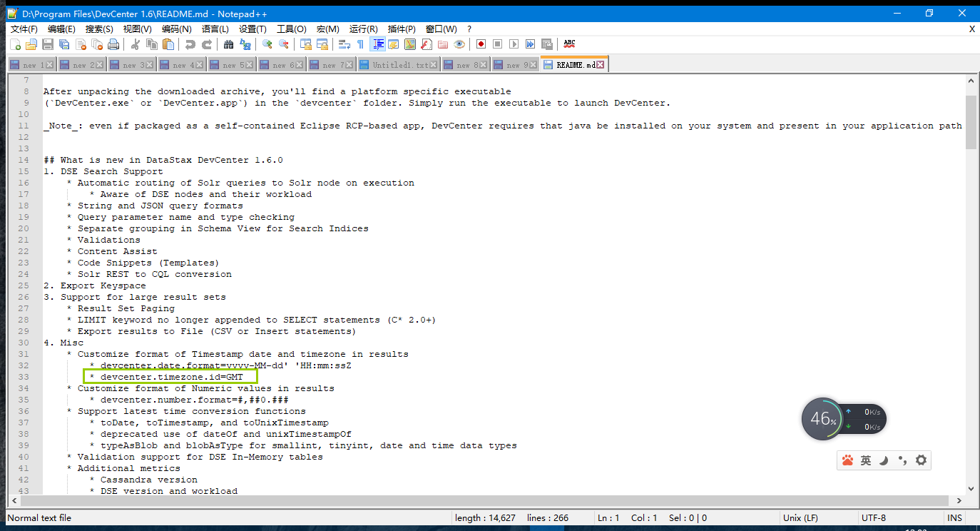
Task: Start macro recording with the red record icon
Action: (481, 44)
